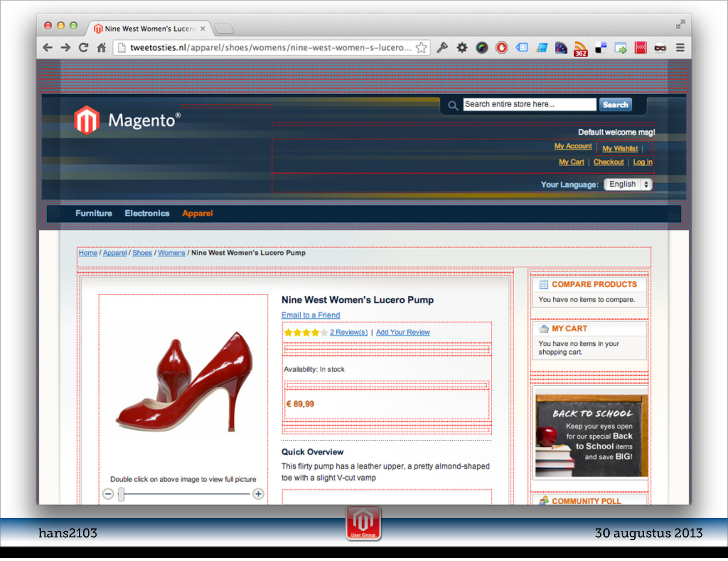This screenshot has width=728, height=561.
Task: Click the Community Poll people icon
Action: [544, 501]
